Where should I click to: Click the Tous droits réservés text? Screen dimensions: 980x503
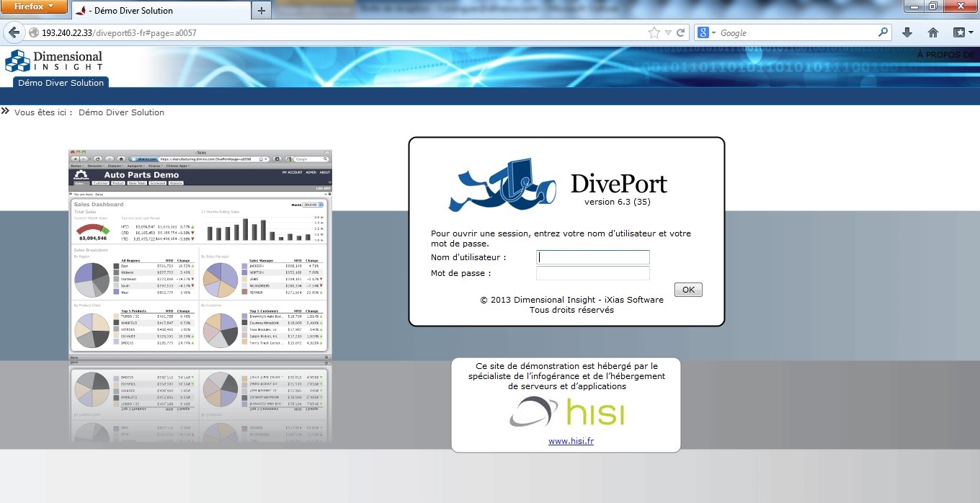(x=571, y=310)
